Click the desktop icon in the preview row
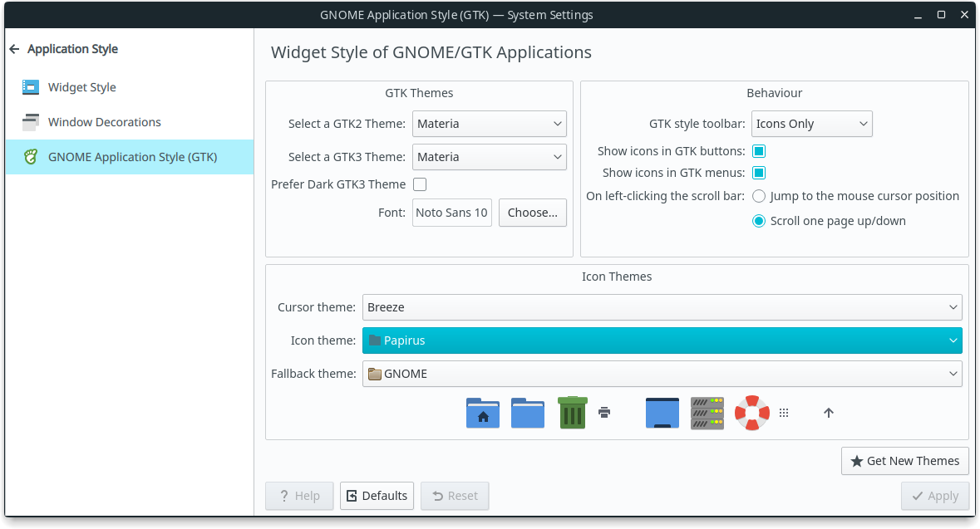The width and height of the screenshot is (980, 529). [x=662, y=413]
